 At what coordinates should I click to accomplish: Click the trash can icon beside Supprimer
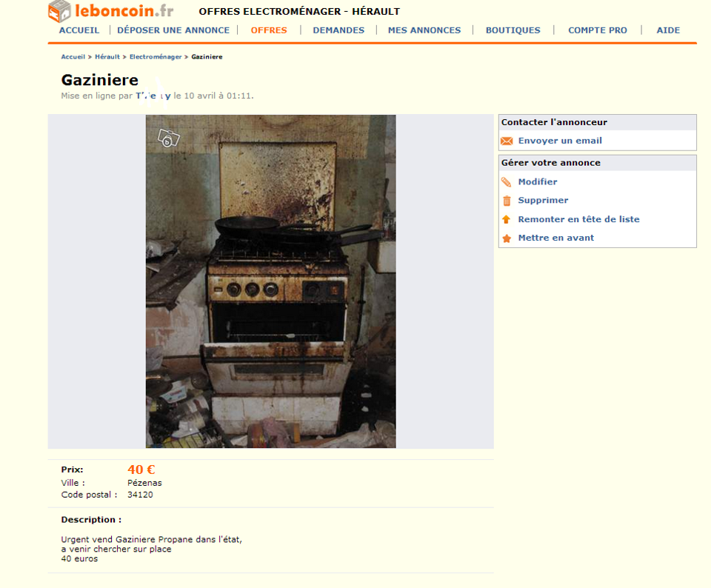point(507,201)
